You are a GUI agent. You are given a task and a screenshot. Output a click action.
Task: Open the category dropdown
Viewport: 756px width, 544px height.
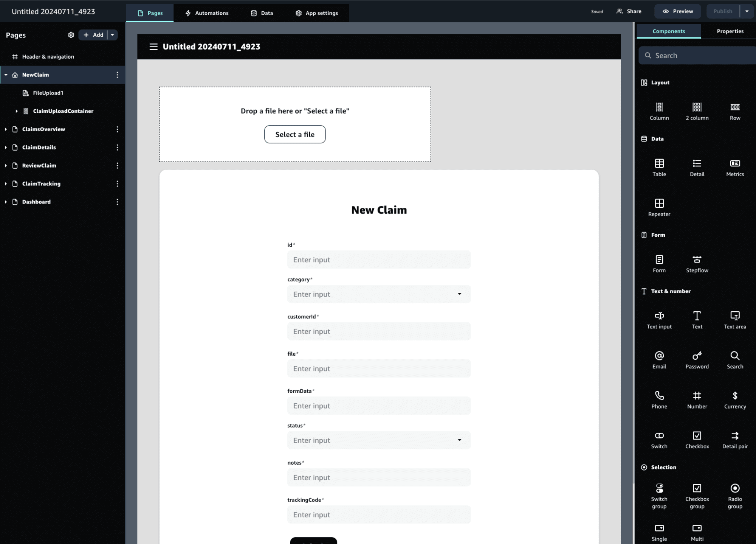[x=379, y=294]
